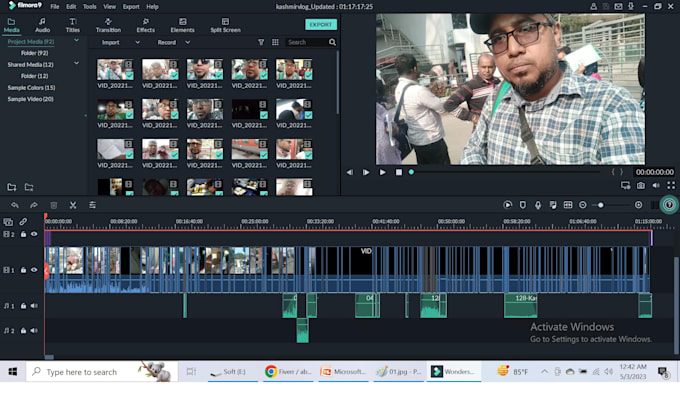Click the teal help circle icon
Screen dimensions: 680x409
click(669, 205)
